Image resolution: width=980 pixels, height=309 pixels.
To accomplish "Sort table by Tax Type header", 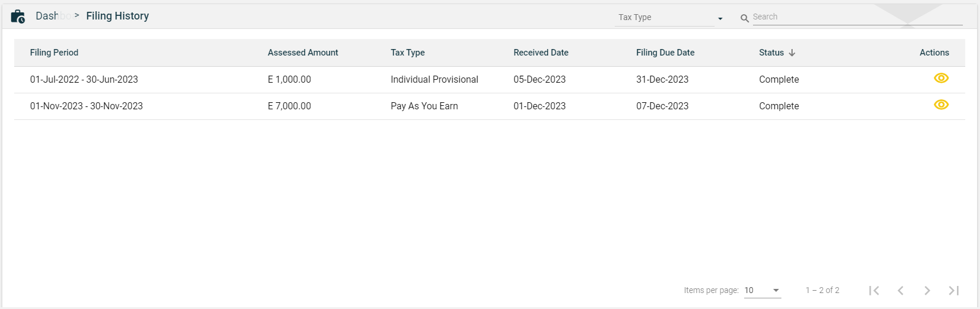I will (x=407, y=53).
